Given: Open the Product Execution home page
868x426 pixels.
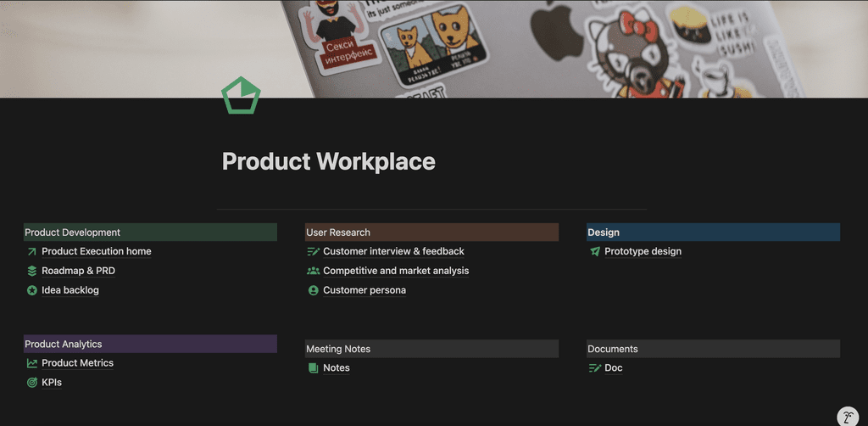Looking at the screenshot, I should coord(97,251).
